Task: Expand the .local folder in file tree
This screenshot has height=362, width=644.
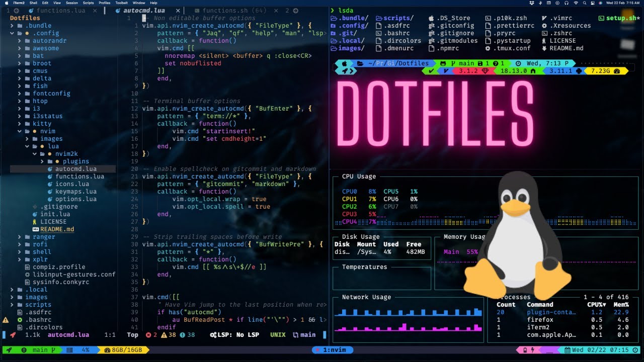Action: pos(13,290)
